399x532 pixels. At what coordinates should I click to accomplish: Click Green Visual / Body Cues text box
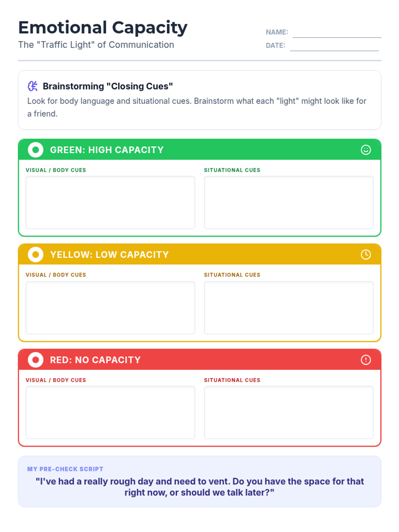[110, 202]
